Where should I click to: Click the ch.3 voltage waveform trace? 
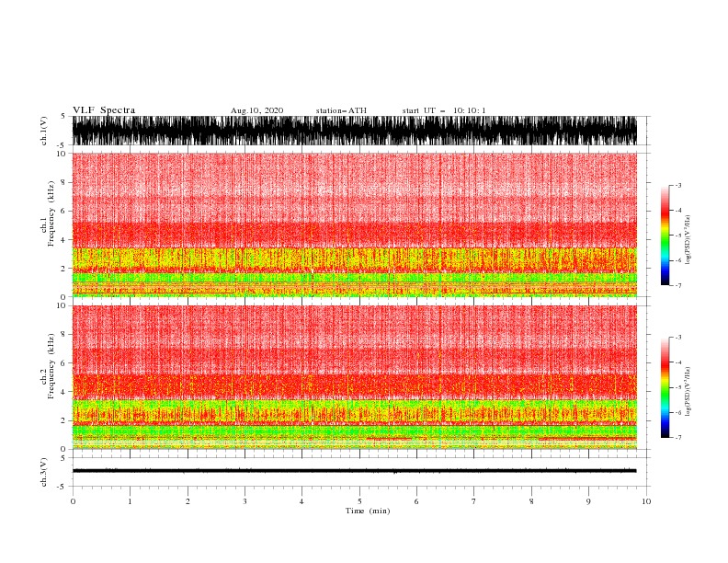coord(355,471)
